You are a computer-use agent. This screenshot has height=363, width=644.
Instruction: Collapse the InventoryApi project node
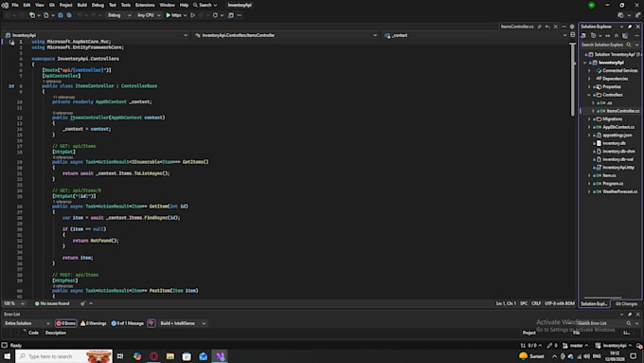(x=585, y=63)
